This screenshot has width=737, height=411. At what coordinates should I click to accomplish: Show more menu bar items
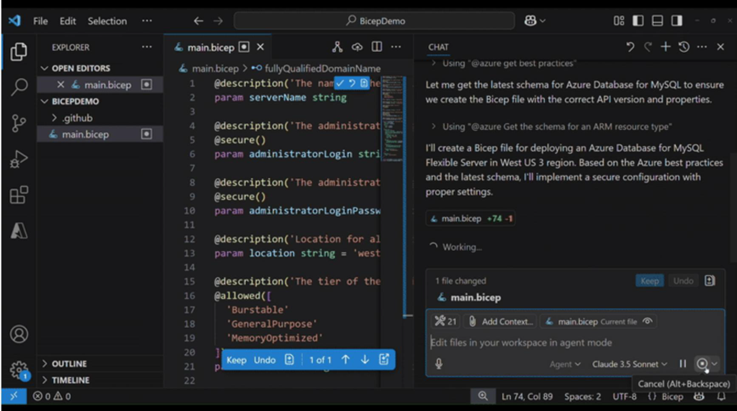(147, 21)
